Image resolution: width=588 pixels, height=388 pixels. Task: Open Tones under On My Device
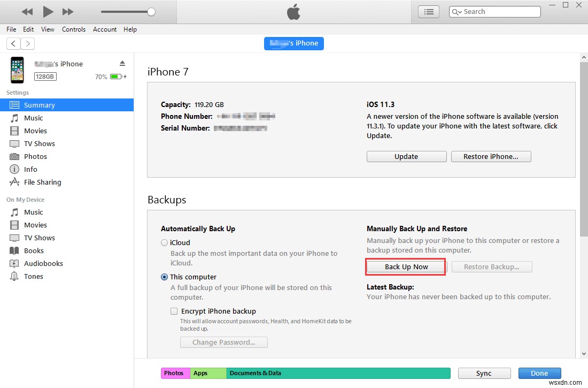(x=33, y=276)
